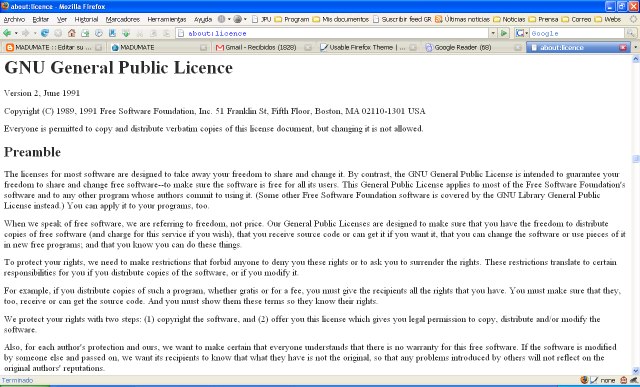Close the Google Reader tab

(518, 48)
